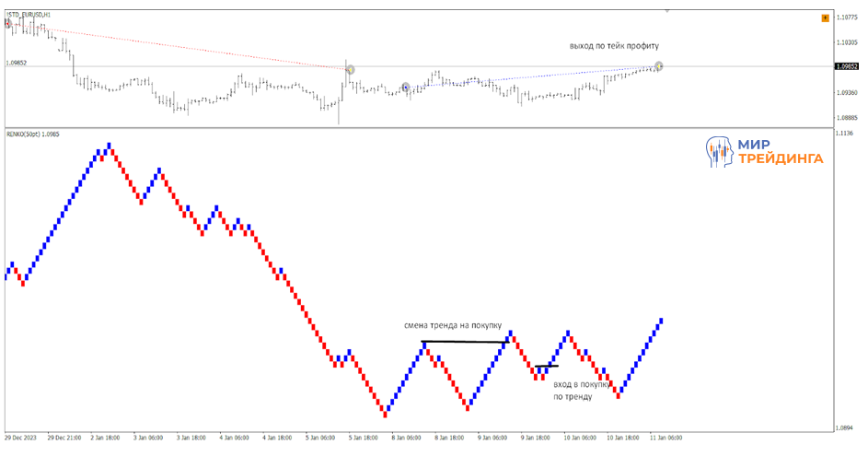The image size is (868, 456).
Task: Click the take-profit exit marker on price chart
Action: (659, 65)
